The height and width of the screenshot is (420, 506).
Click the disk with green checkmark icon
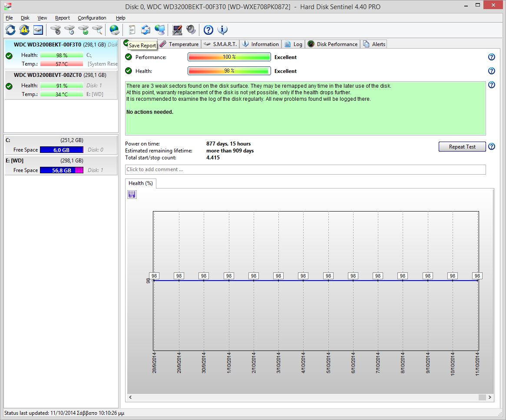[x=83, y=30]
